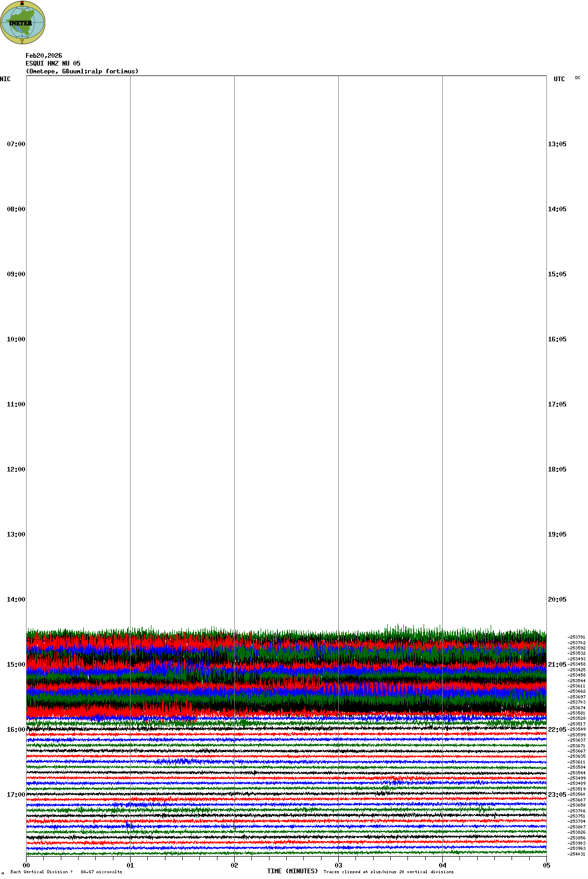Click the Traces clipped footnote text
Viewport: 588px width, 879px height.
pos(388,872)
